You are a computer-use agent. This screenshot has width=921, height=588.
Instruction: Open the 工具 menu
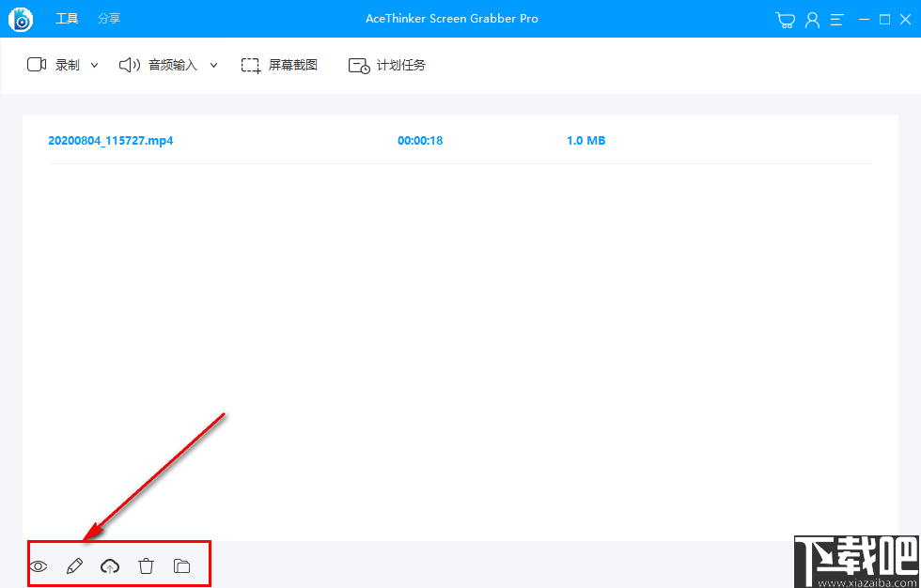click(x=66, y=18)
